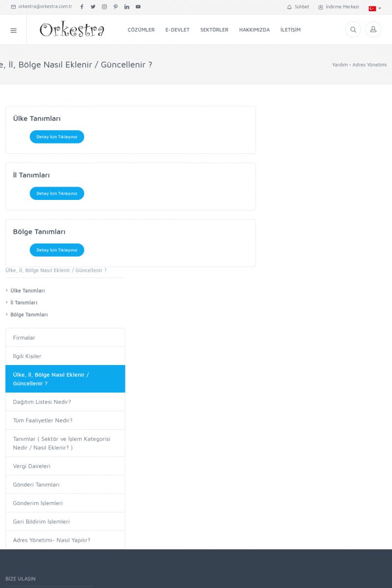Open the Twitter social icon
Viewport: 392px width, 588px height.
pos(93,7)
